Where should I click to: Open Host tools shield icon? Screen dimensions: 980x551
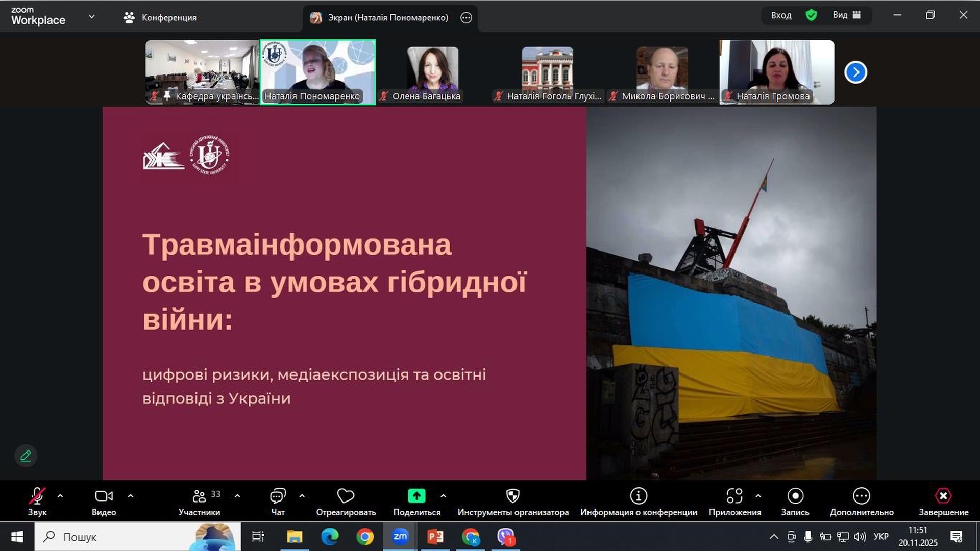(512, 496)
